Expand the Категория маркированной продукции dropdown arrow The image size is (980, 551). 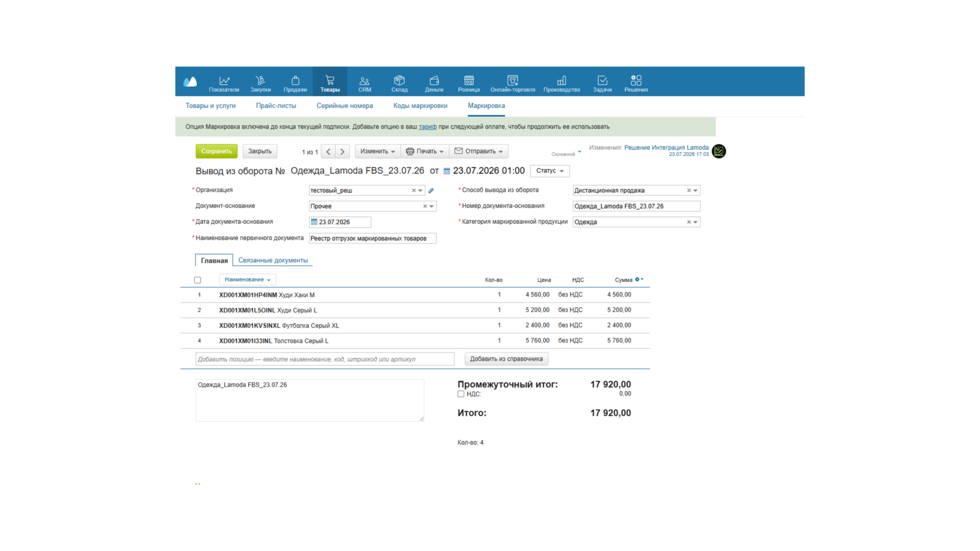(695, 222)
